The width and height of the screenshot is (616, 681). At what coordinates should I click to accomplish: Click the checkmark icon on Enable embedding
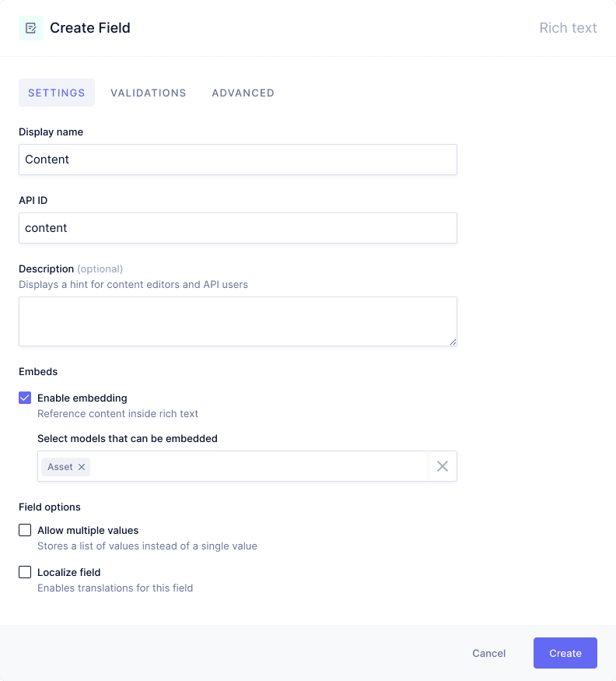coord(24,398)
